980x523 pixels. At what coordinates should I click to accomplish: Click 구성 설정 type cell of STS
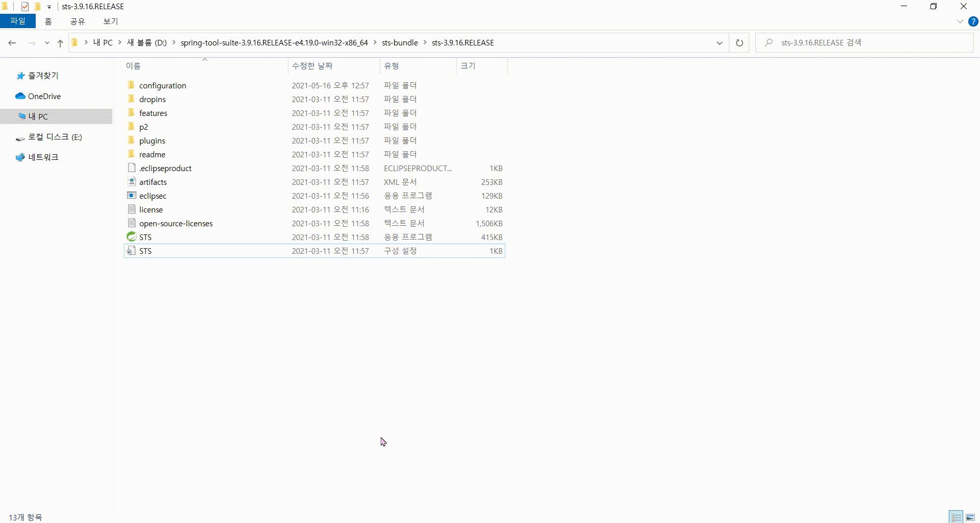[400, 251]
